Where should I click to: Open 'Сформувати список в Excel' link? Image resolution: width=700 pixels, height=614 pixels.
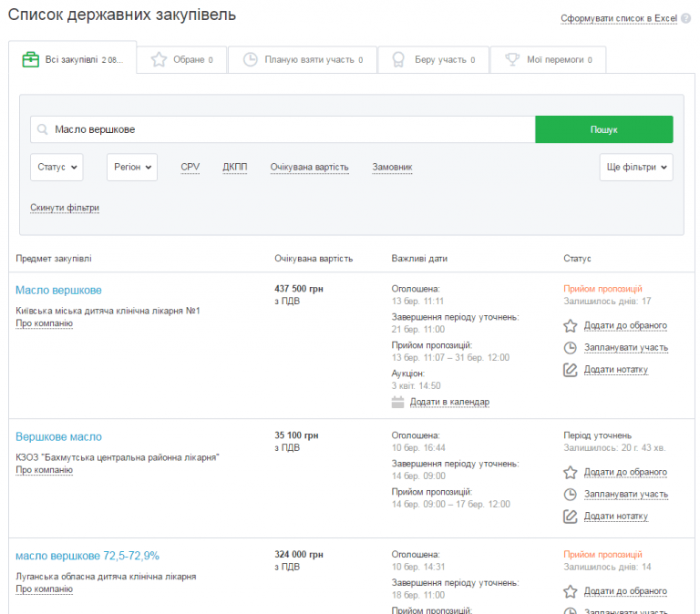[x=625, y=18]
